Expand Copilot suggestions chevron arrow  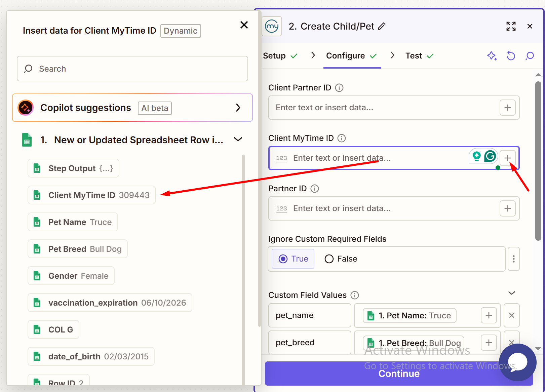(238, 108)
